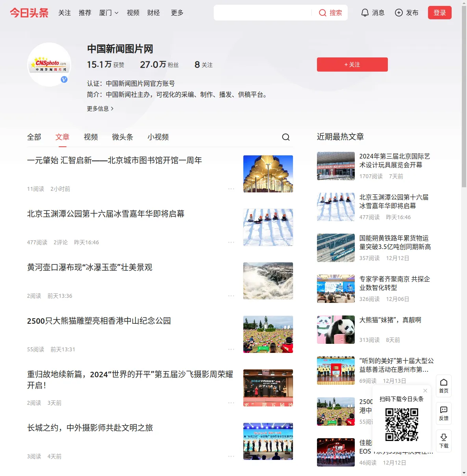Click the 发布 plus icon

point(399,13)
